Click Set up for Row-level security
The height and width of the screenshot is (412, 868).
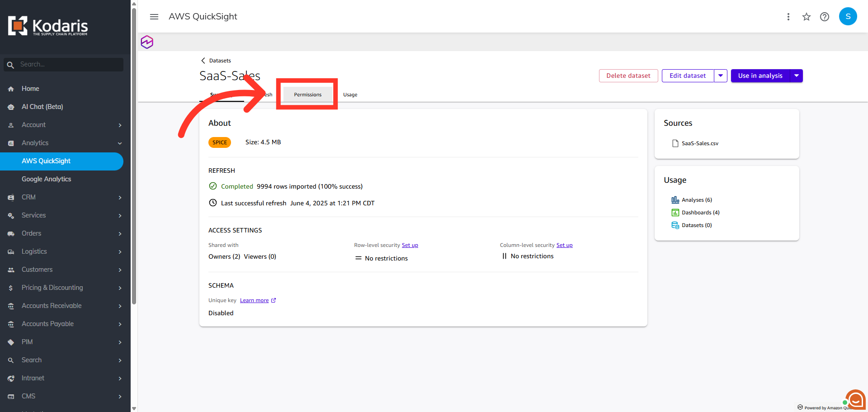tap(410, 245)
